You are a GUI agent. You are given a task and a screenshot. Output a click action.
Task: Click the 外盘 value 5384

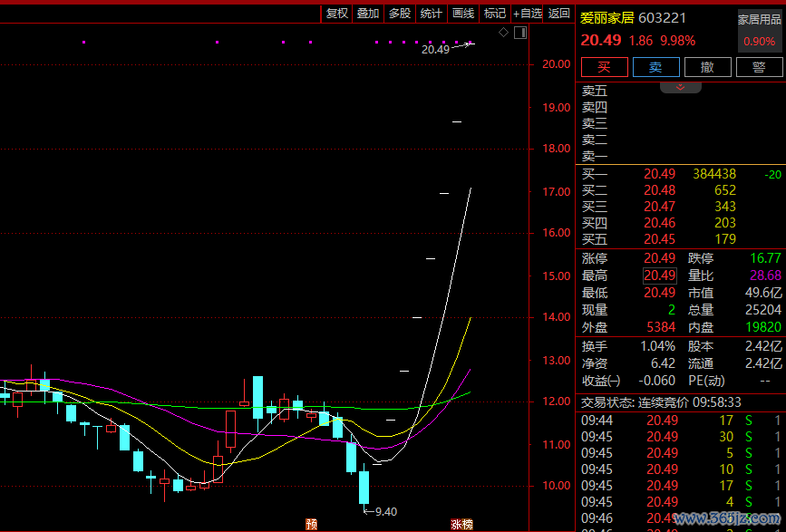pyautogui.click(x=661, y=327)
